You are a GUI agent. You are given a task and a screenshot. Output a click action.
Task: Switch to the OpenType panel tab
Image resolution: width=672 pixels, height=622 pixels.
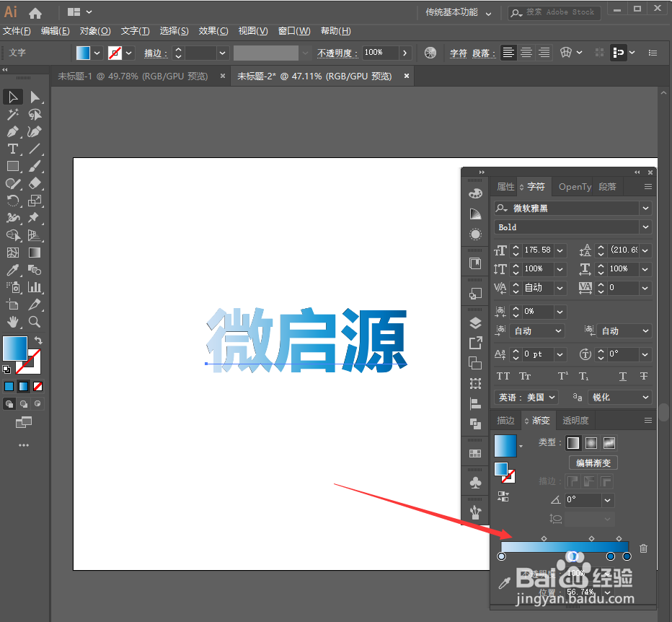[574, 186]
